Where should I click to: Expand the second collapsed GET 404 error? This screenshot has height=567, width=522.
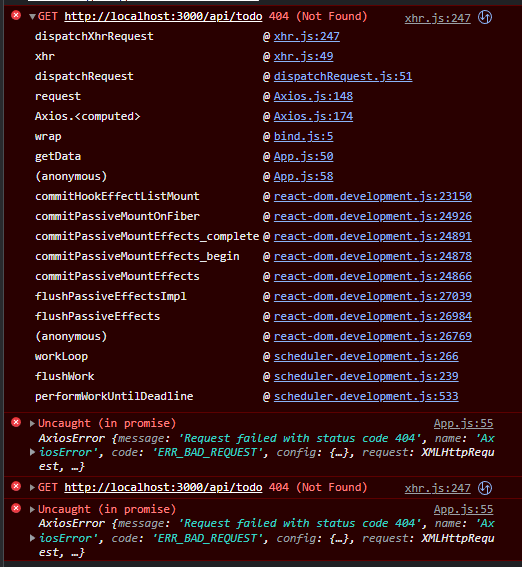coord(32,487)
